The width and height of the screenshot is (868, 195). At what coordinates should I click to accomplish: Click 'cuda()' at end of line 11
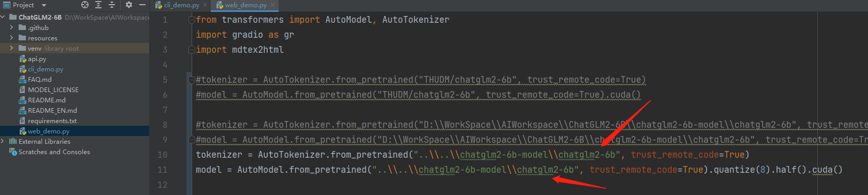pos(828,170)
